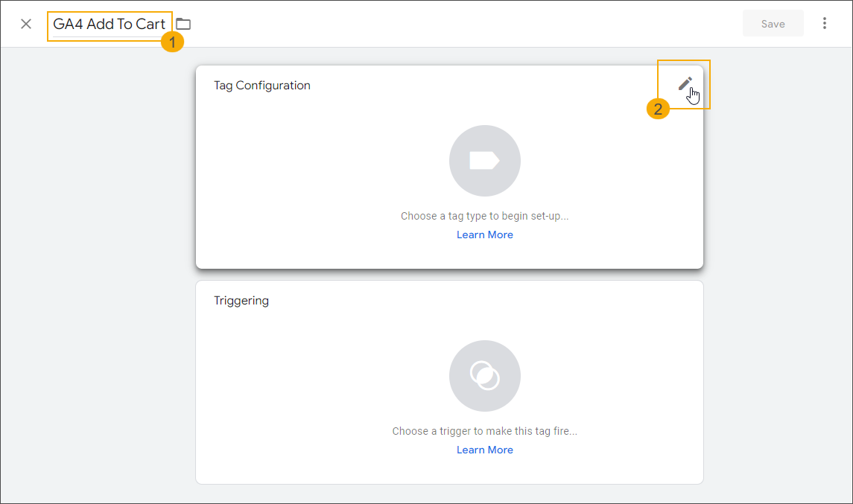Click the Tag Configuration card
This screenshot has height=504, width=853.
pyautogui.click(x=448, y=166)
